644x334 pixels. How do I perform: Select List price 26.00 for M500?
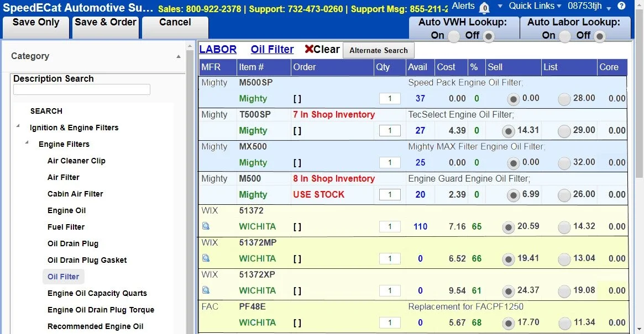coord(564,195)
